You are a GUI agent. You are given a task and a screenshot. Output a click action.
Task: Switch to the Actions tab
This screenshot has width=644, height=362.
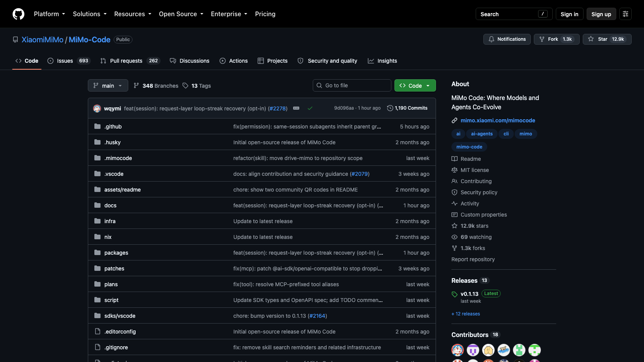click(x=233, y=61)
